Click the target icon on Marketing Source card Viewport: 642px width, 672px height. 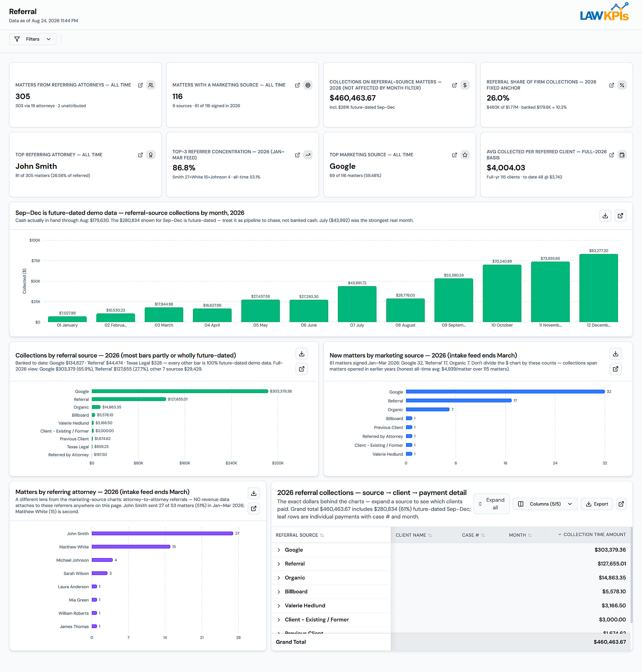[x=308, y=85]
